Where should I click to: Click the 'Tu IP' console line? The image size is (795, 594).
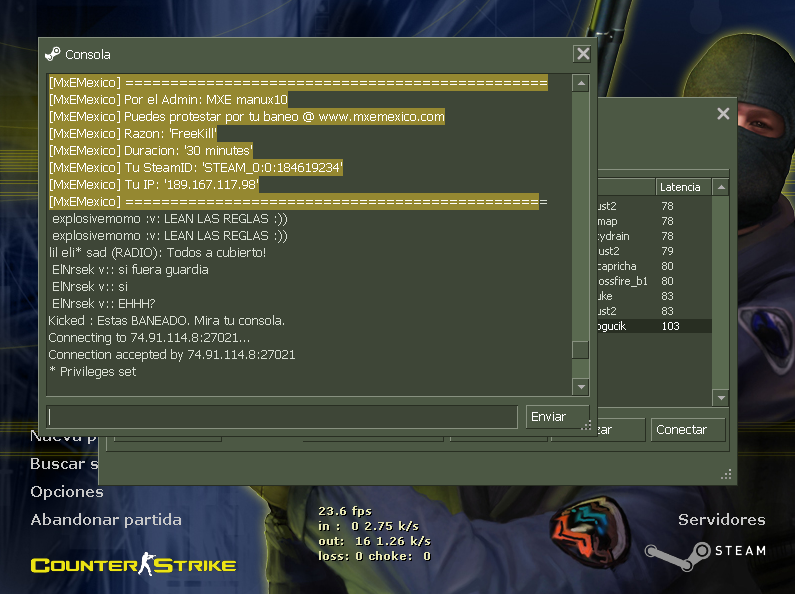pos(154,184)
